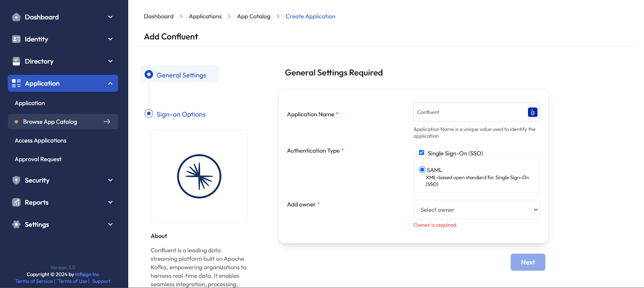Click the Identity sidebar label
Viewport: 644px width, 288px height.
tap(36, 39)
